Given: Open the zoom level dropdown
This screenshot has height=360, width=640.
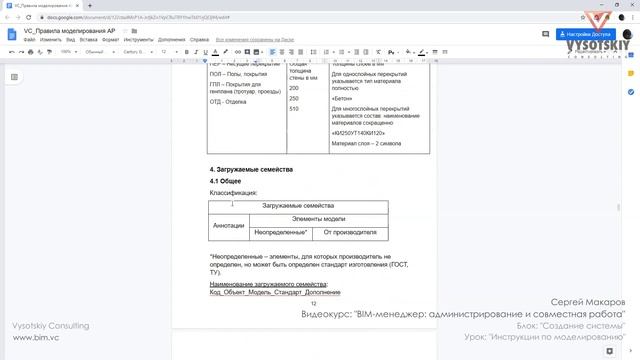Looking at the screenshot, I should point(69,52).
